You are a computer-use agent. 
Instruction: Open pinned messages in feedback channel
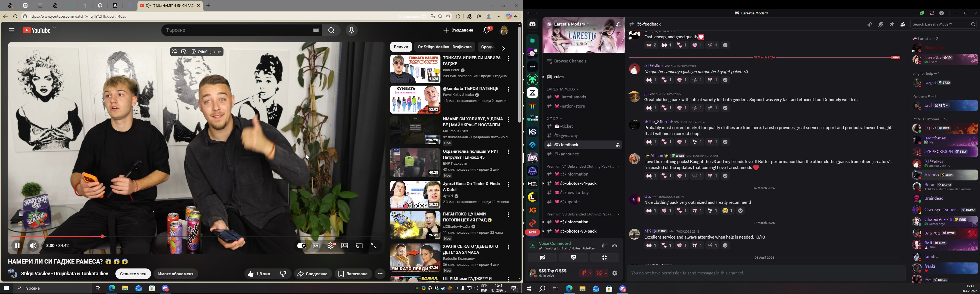pos(892,24)
